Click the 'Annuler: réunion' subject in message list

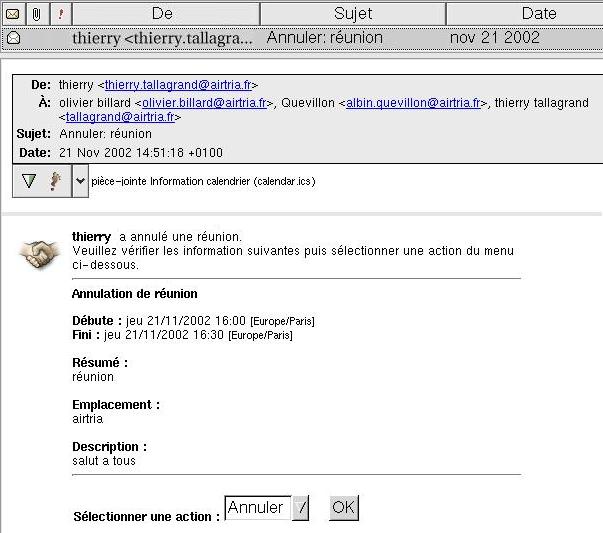tap(325, 38)
